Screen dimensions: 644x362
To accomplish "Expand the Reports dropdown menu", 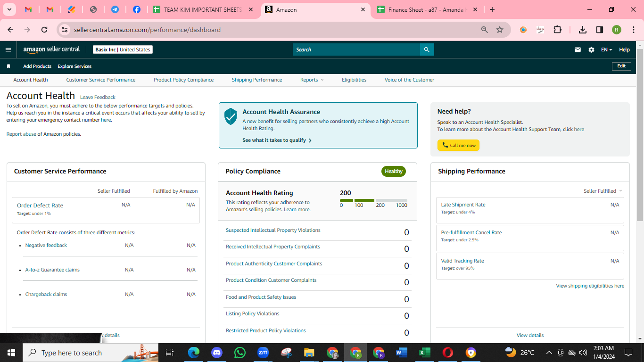I will [x=312, y=80].
